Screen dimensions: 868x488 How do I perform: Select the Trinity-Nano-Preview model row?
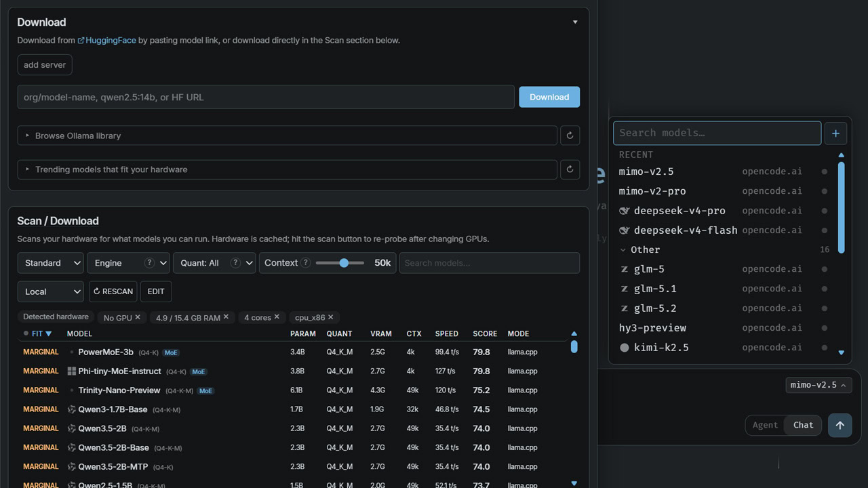[294, 390]
